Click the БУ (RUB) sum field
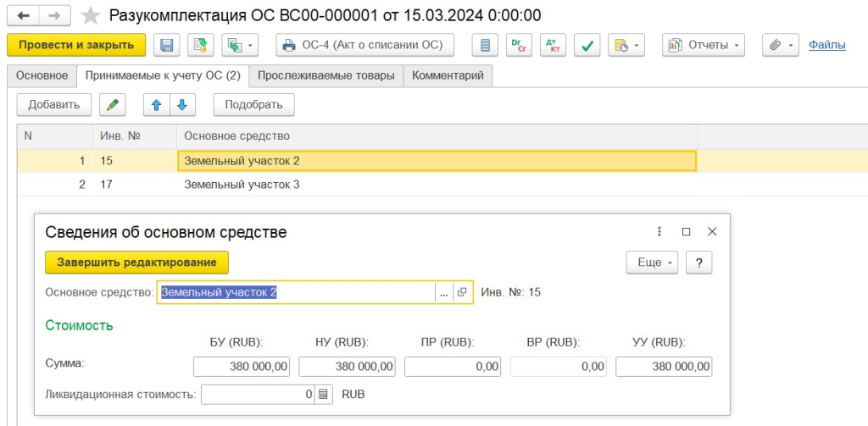The image size is (868, 426). (243, 366)
